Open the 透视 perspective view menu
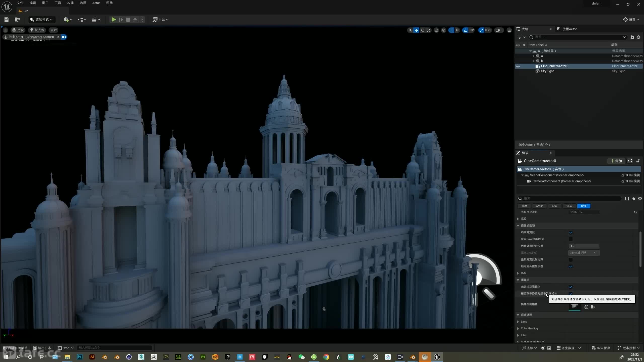The image size is (644, 362). click(18, 30)
